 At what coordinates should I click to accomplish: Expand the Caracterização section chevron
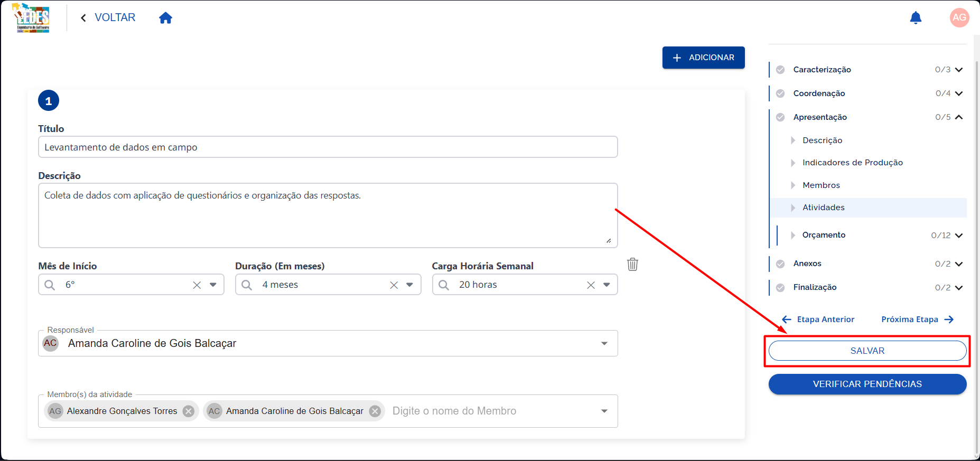[x=959, y=70]
